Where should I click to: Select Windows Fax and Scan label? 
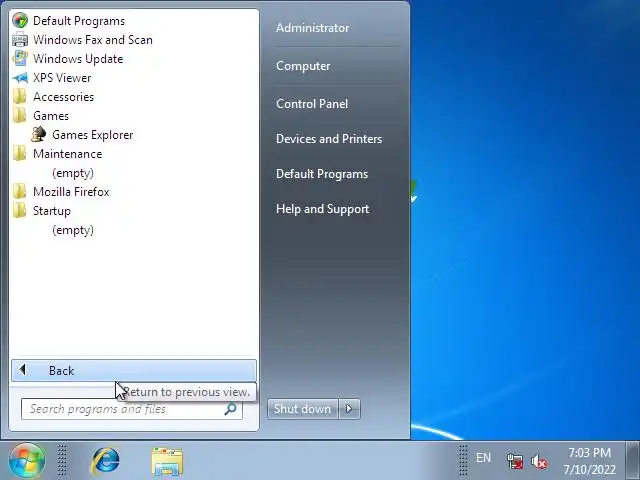[93, 40]
